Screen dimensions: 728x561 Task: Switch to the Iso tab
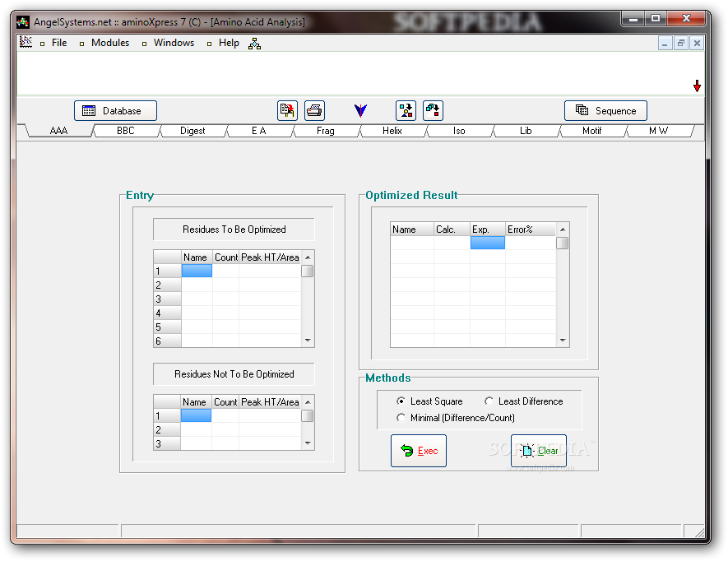coord(459,131)
